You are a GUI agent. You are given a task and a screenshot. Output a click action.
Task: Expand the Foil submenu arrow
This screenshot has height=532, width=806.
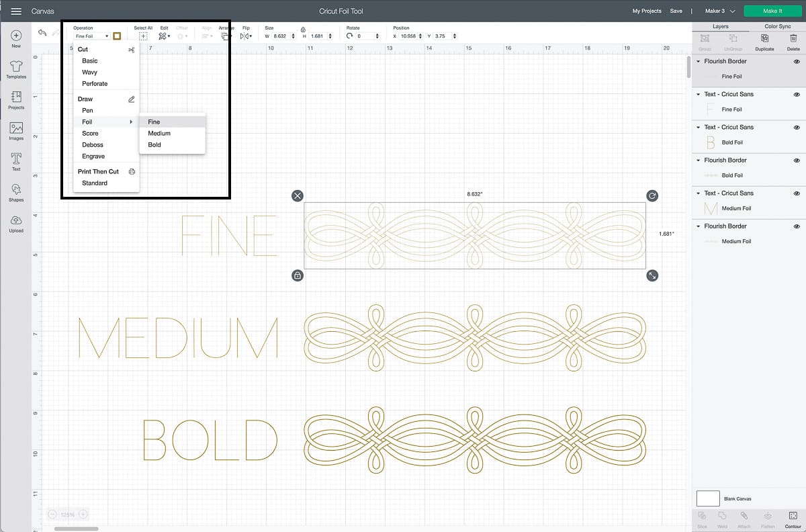131,122
